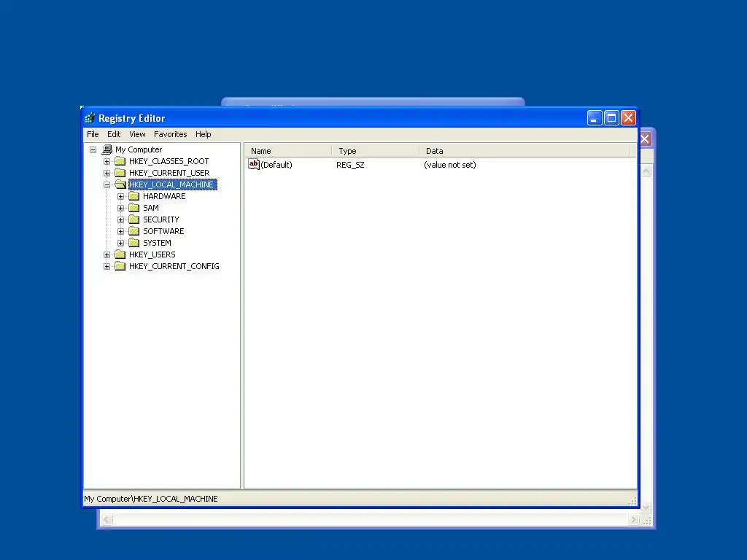Select the HKEY_USERS label
This screenshot has height=560, width=747.
click(x=152, y=254)
